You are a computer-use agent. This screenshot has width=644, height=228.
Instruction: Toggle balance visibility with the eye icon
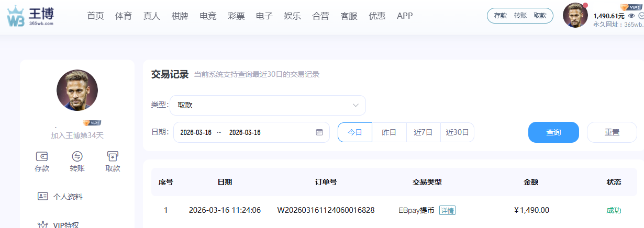point(631,16)
